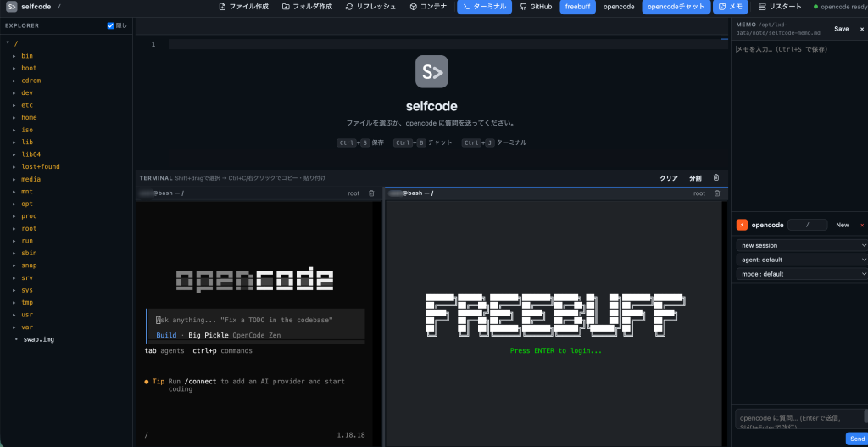868x447 pixels.
Task: Open the model: default dropdown
Action: click(801, 274)
